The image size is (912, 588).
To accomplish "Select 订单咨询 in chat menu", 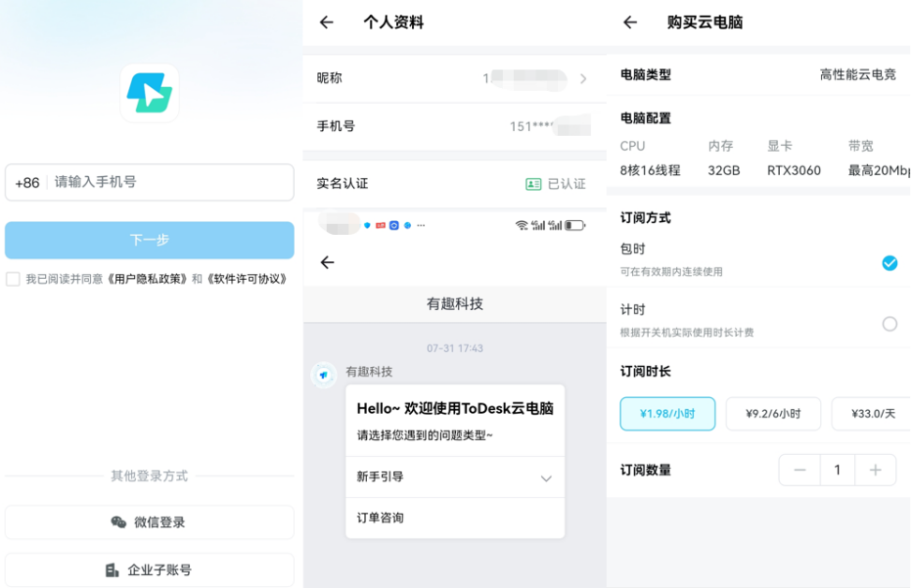I will [455, 518].
